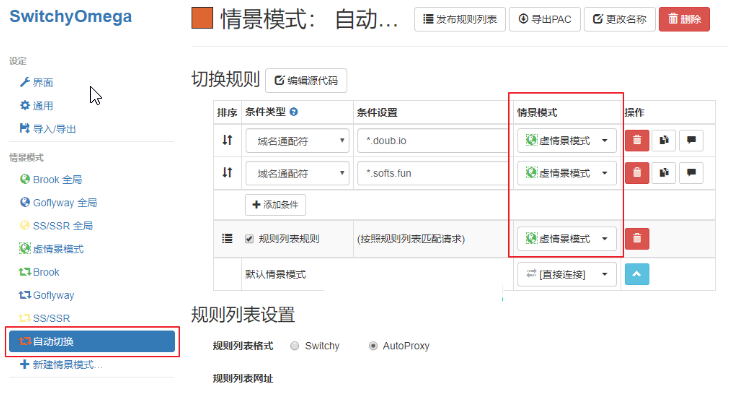Select the 虚情景模式 profile in sidebar

coord(51,249)
